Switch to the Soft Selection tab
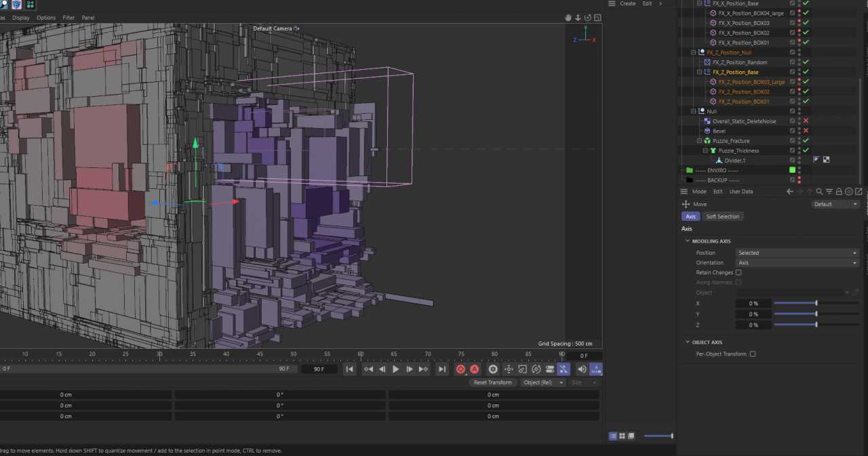 click(723, 217)
